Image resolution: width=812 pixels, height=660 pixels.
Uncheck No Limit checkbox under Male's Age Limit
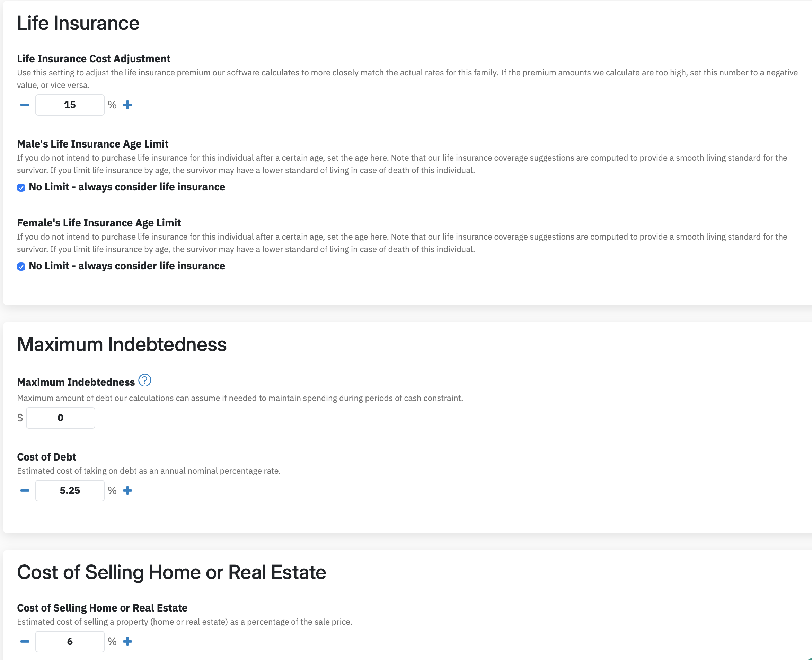[x=21, y=187]
